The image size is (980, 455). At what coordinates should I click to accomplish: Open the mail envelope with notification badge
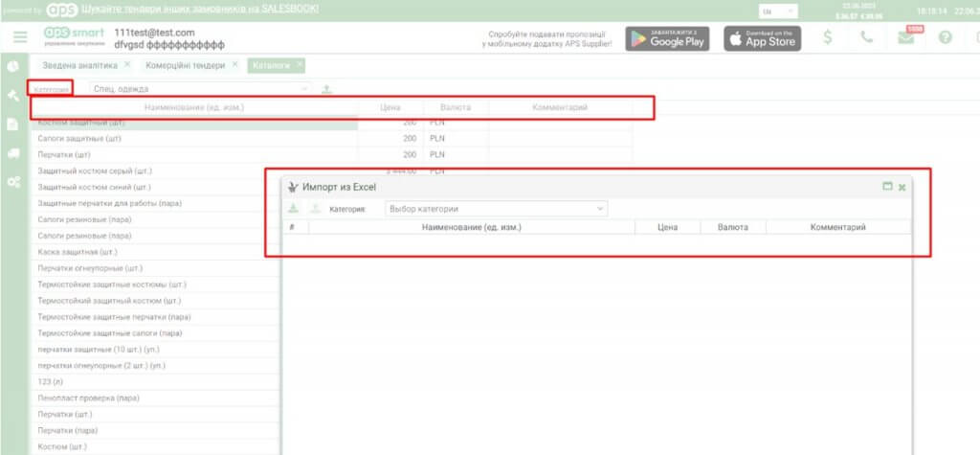(x=905, y=37)
